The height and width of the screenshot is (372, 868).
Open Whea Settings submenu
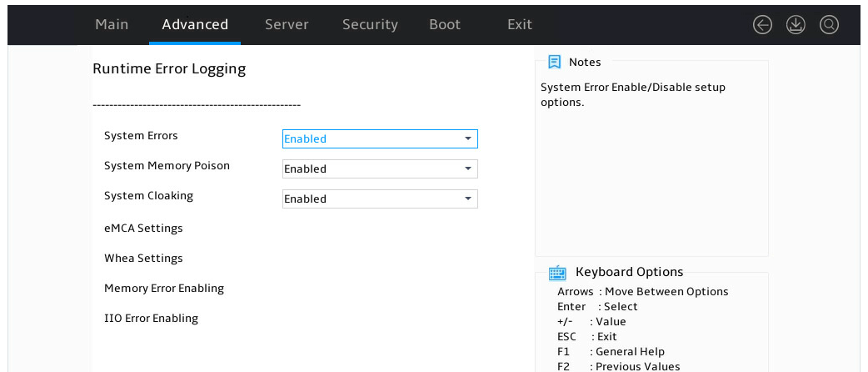(143, 258)
